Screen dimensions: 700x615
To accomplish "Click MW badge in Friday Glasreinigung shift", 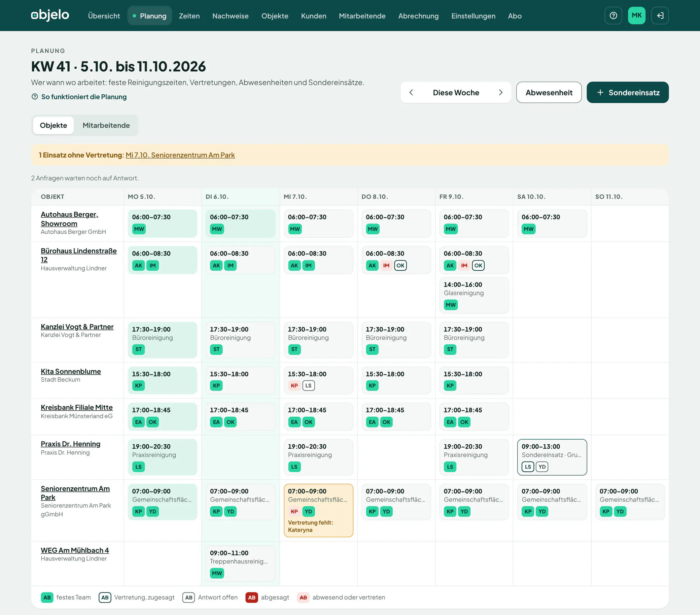I will click(x=450, y=305).
